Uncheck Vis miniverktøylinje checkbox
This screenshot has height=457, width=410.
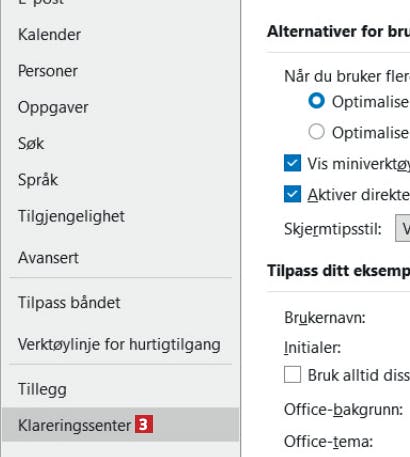pos(292,163)
